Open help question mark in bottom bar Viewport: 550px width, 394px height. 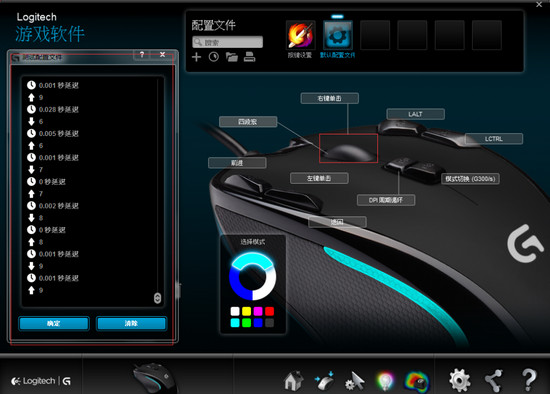[x=529, y=380]
